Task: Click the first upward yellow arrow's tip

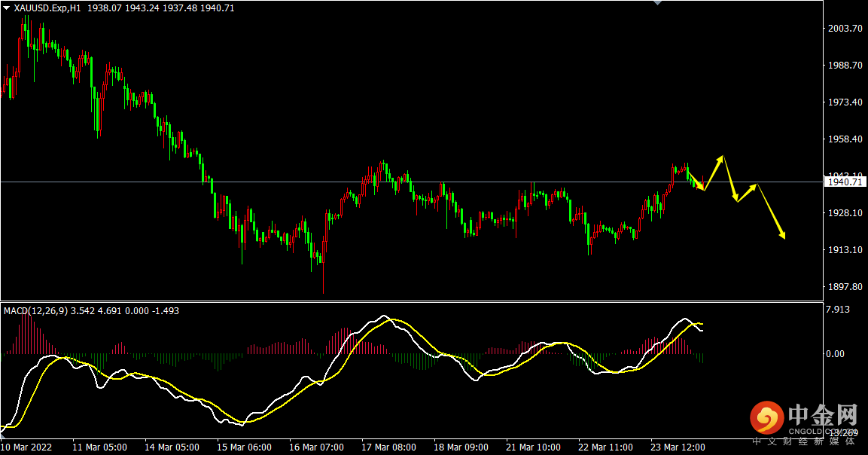Action: click(720, 158)
